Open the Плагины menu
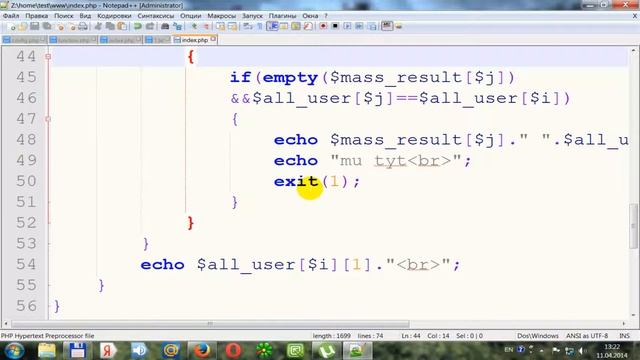The image size is (640, 360). click(x=282, y=16)
